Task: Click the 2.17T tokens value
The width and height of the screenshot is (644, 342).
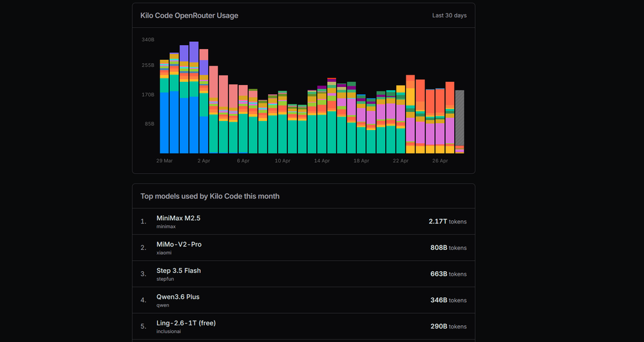Action: [448, 222]
